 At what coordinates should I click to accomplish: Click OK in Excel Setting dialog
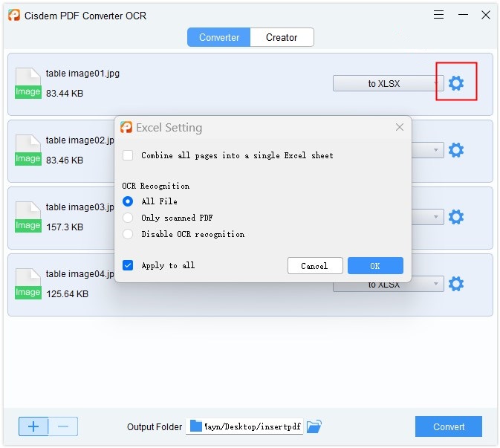[375, 266]
